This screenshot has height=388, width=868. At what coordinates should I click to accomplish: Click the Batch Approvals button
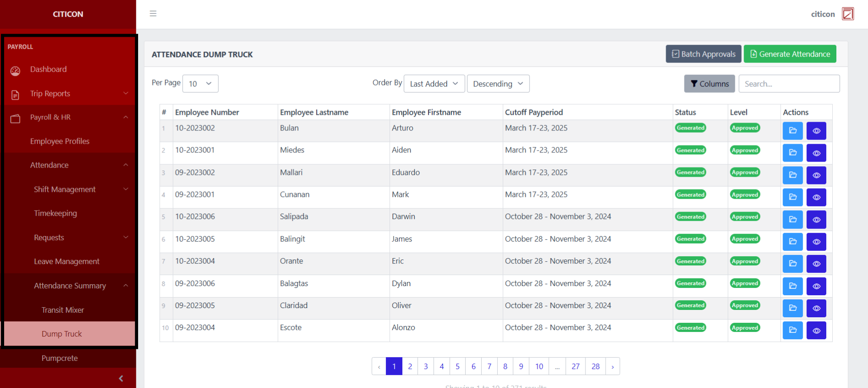(703, 54)
